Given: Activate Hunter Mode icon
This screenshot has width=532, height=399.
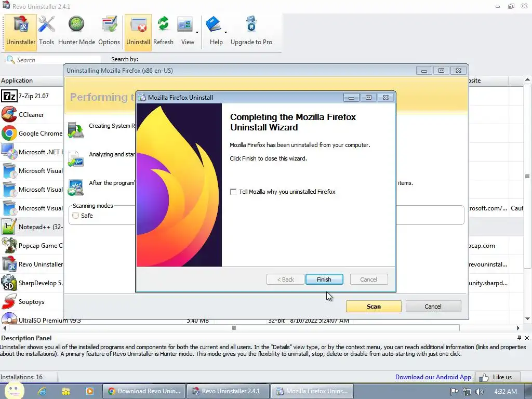Looking at the screenshot, I should tap(76, 31).
